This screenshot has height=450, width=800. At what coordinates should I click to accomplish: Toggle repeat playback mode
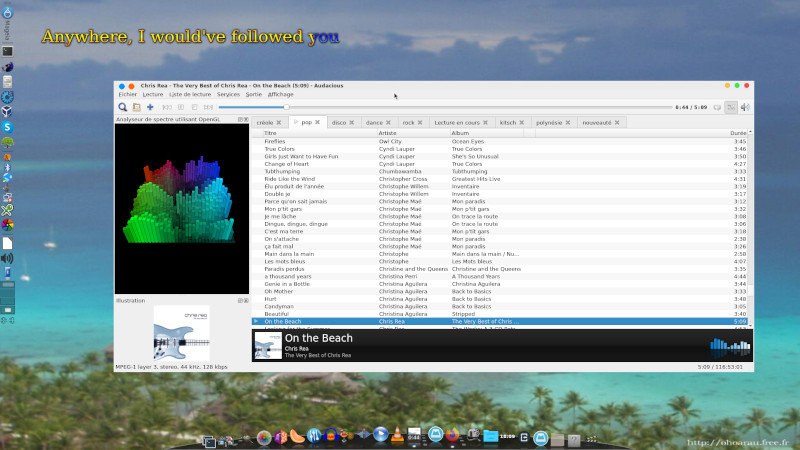tap(717, 107)
